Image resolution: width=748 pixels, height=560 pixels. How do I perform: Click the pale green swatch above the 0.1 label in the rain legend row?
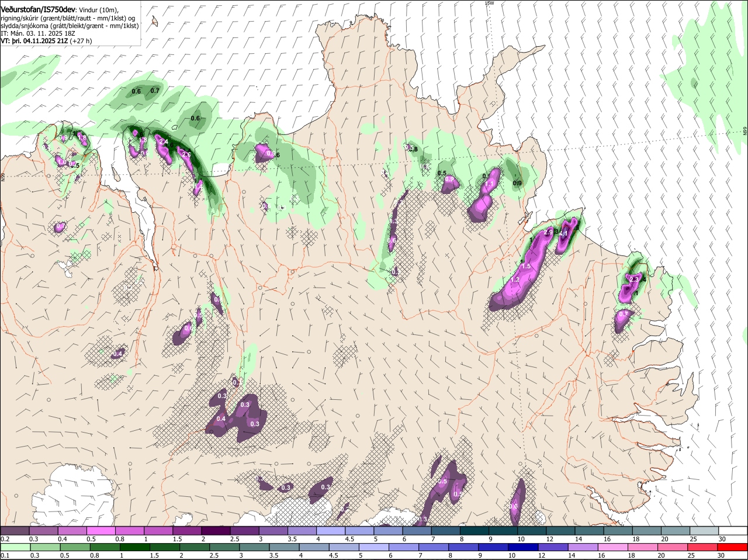[16, 547]
